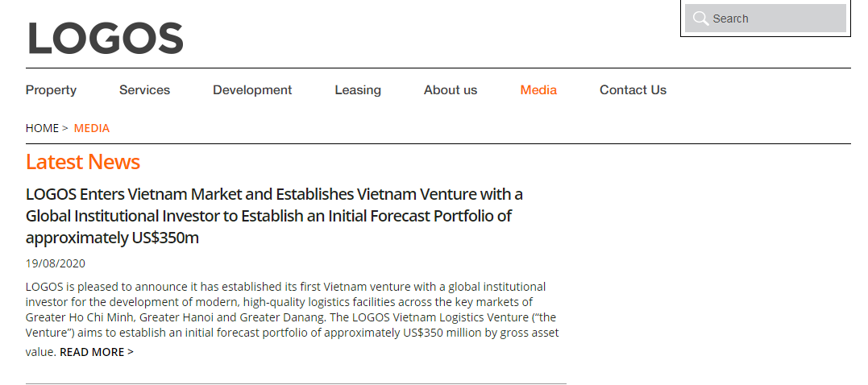Click the divider line below the article
The image size is (868, 385).
[x=296, y=383]
